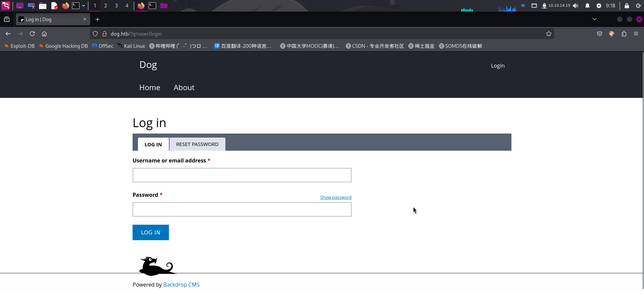Open the Backdrop CMS link
Viewport: 644px width, 294px height.
(x=181, y=285)
